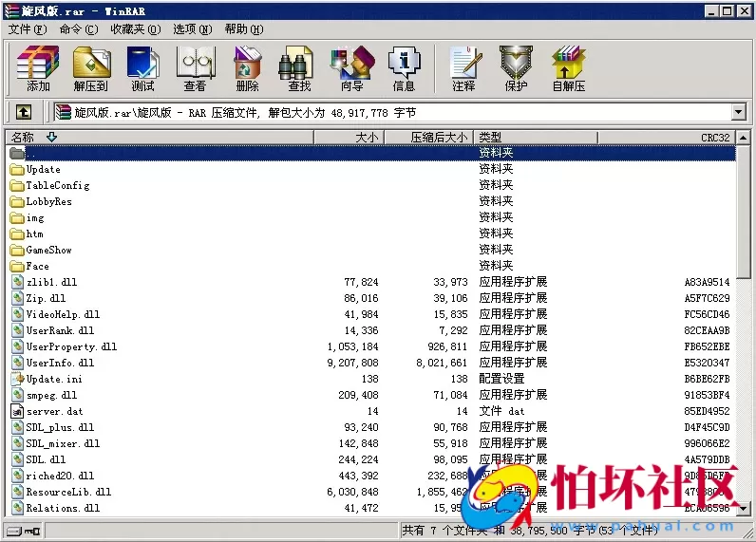756x542 pixels.
Task: Click the zlib1.dll file icon
Action: 17,282
